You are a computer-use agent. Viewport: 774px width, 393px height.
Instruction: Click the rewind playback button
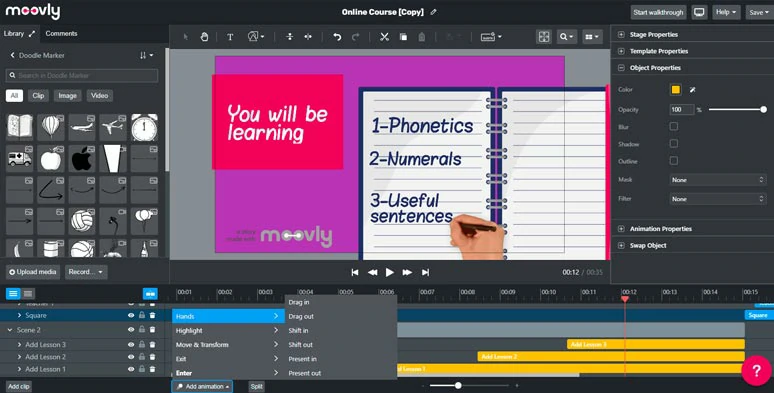(372, 272)
